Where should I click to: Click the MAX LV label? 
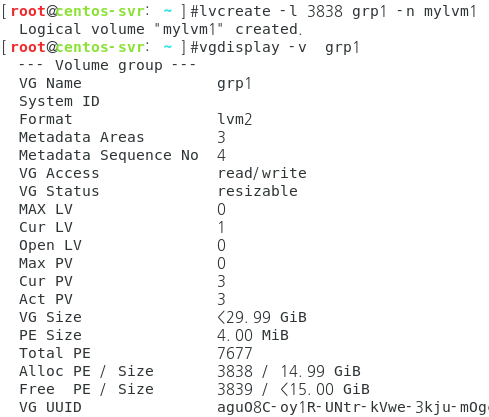tap(46, 209)
